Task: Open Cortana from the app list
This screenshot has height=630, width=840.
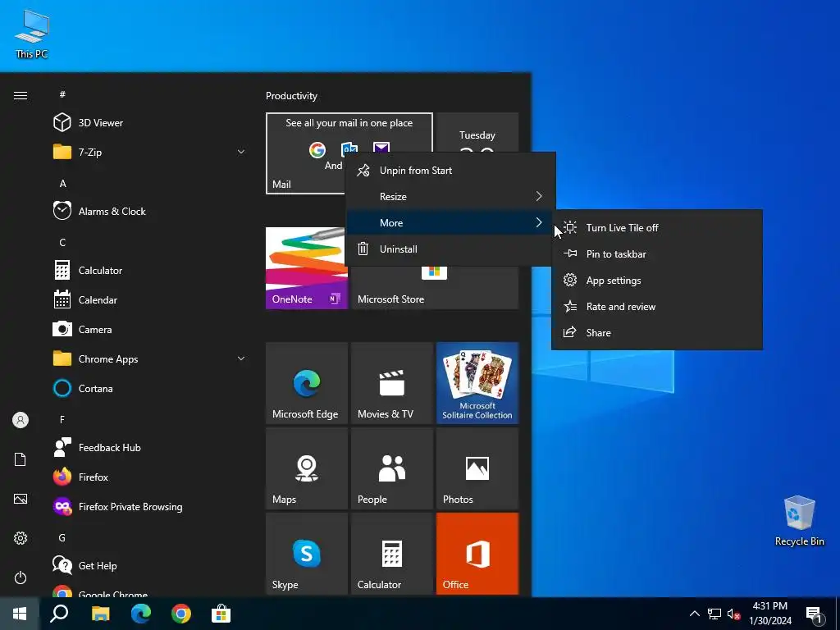Action: pyautogui.click(x=149, y=388)
